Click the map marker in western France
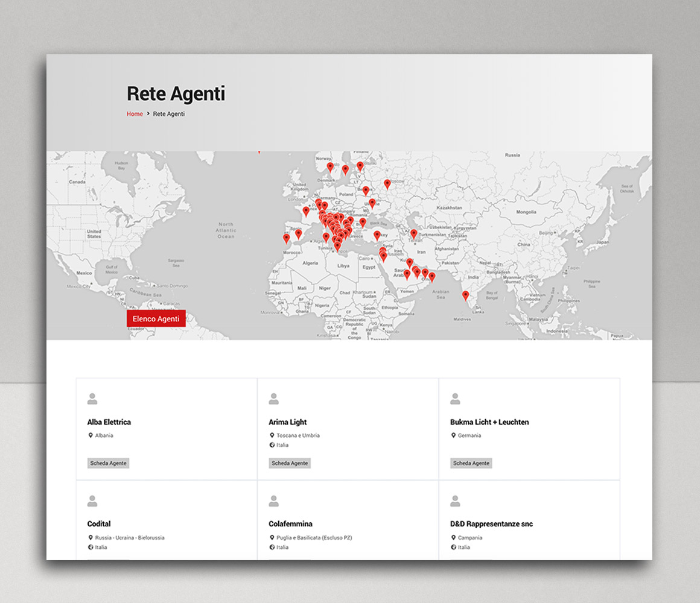700x603 pixels. (x=306, y=211)
